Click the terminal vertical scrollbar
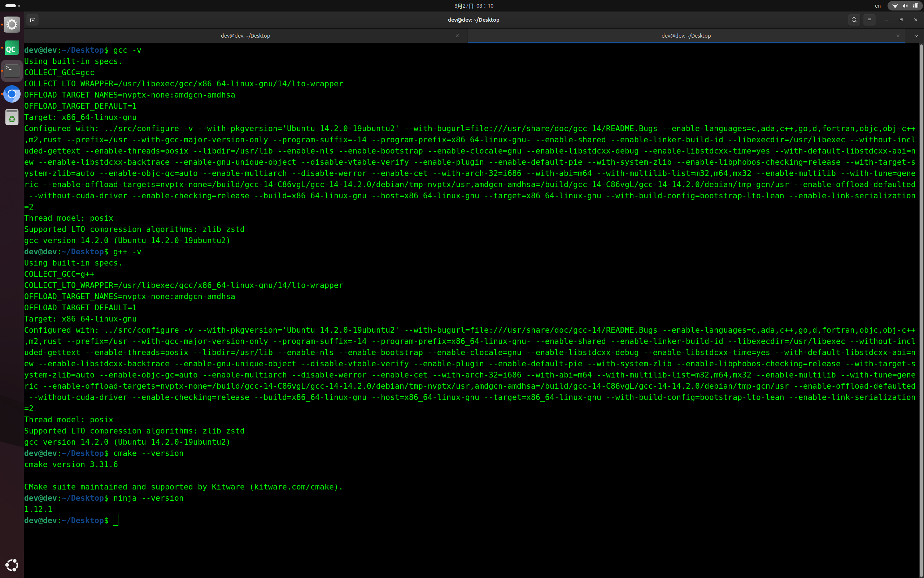924x578 pixels. pos(921,310)
